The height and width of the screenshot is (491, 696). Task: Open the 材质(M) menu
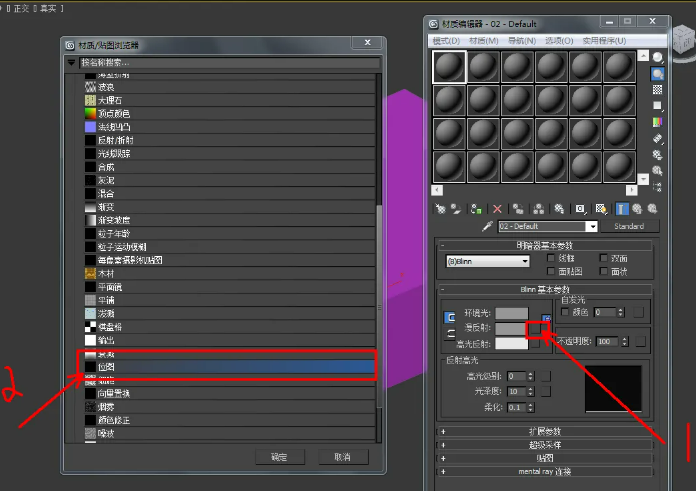click(x=483, y=41)
